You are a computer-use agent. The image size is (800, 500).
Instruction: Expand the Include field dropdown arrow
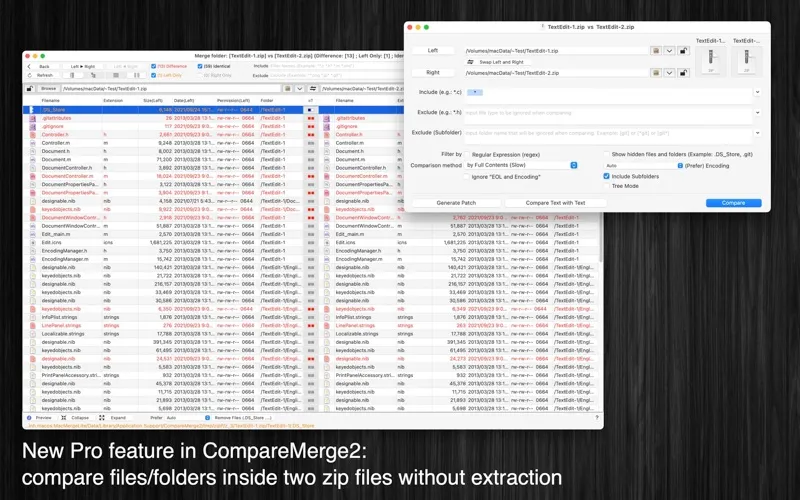[758, 92]
